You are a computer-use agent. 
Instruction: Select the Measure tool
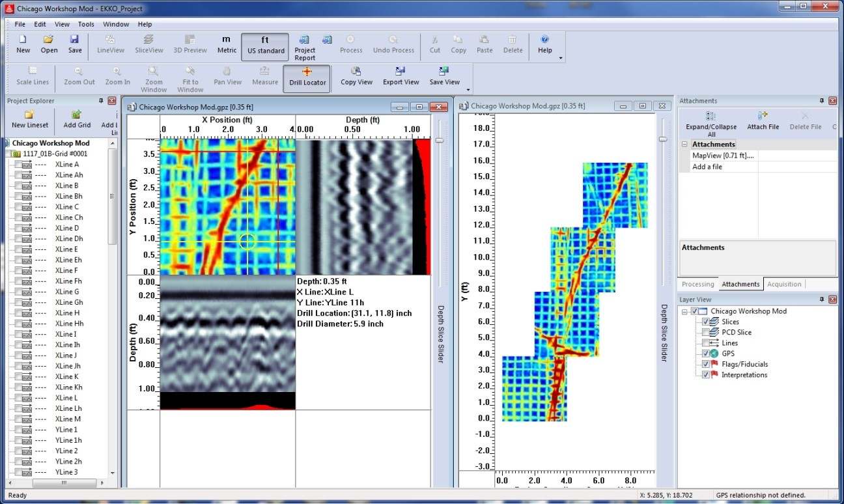tap(265, 77)
